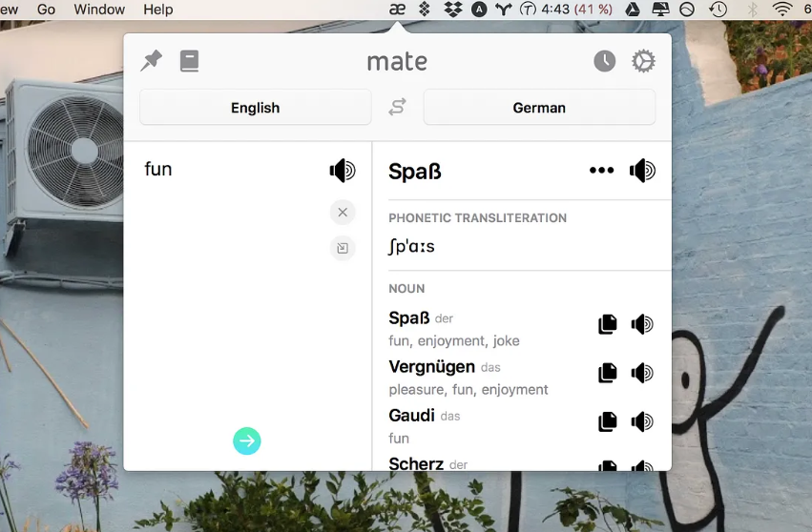Copy the noun entry Spaß der
Screen dimensions: 812x532
click(608, 324)
